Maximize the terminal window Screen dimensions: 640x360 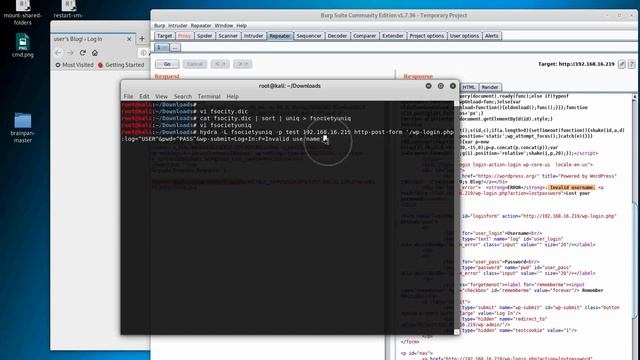(440, 86)
